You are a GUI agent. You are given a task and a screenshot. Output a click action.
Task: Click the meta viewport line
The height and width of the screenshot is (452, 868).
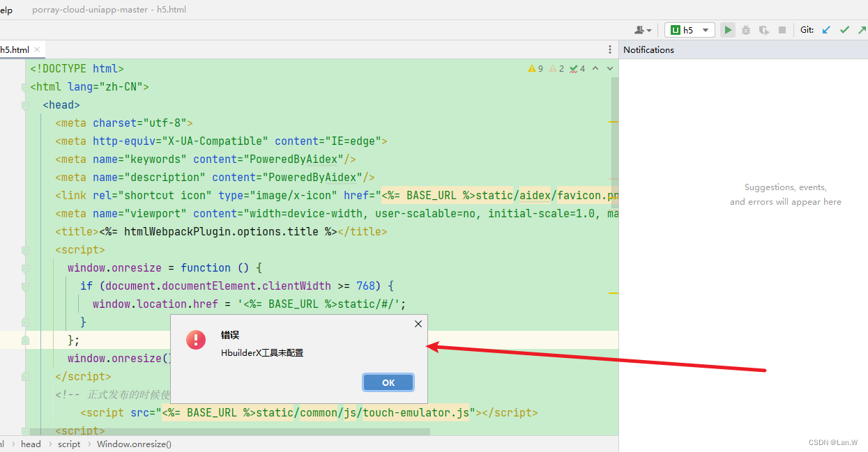(337, 213)
